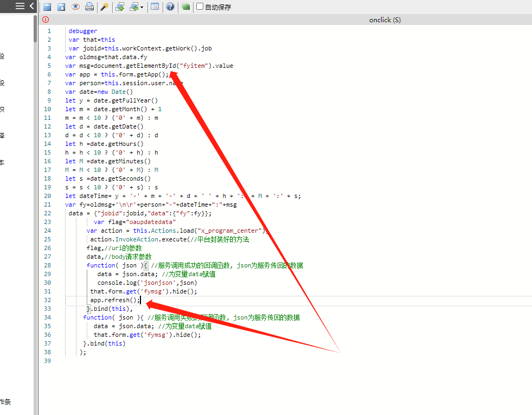
Task: Click the var app = this.form.getApp() line
Action: coord(117,74)
